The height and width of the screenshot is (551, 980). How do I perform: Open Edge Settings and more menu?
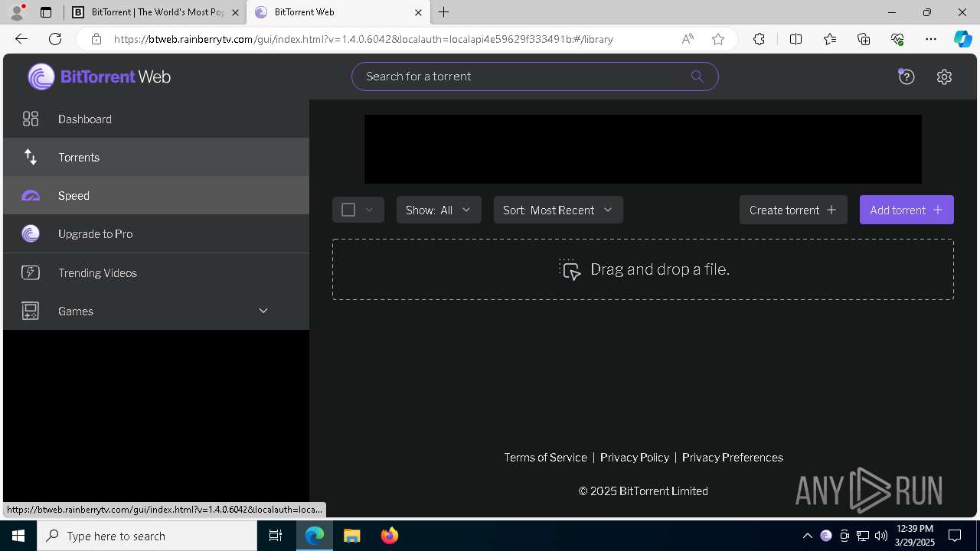(931, 39)
